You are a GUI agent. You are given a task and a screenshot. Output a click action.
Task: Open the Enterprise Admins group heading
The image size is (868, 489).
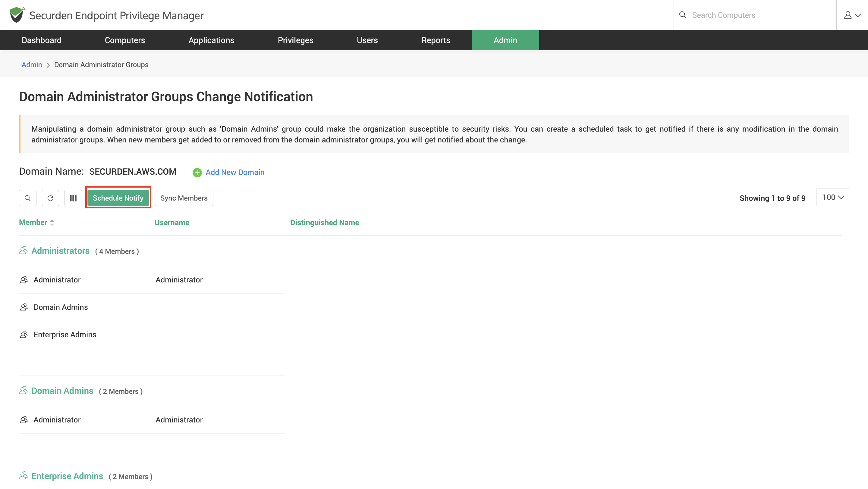pyautogui.click(x=67, y=476)
